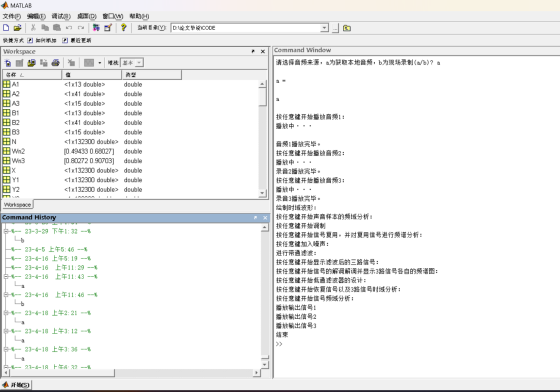Open file with the folder toolbar icon
The width and height of the screenshot is (560, 392).
click(x=17, y=28)
